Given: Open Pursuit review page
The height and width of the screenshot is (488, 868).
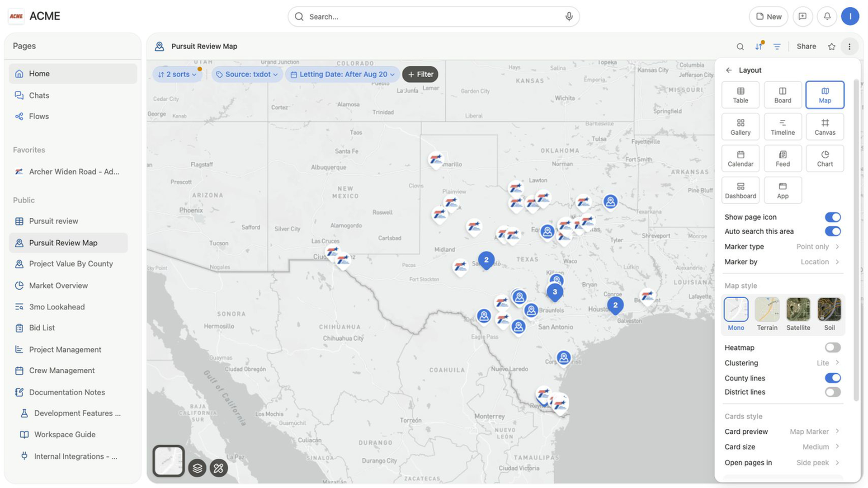Looking at the screenshot, I should point(68,221).
